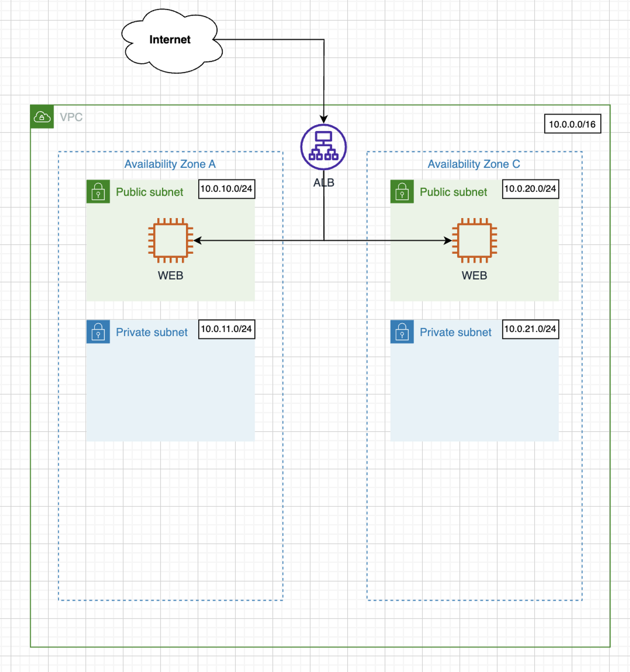Select the 10.0.0.0/16 CIDR label box
Viewport: 630px width, 672px height.
pos(572,124)
